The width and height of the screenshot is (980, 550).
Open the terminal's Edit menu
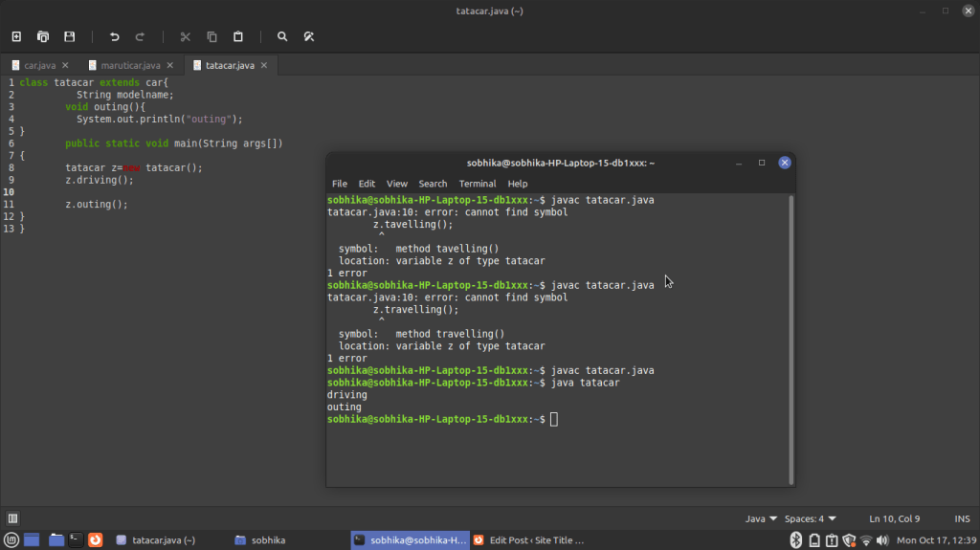tap(367, 184)
